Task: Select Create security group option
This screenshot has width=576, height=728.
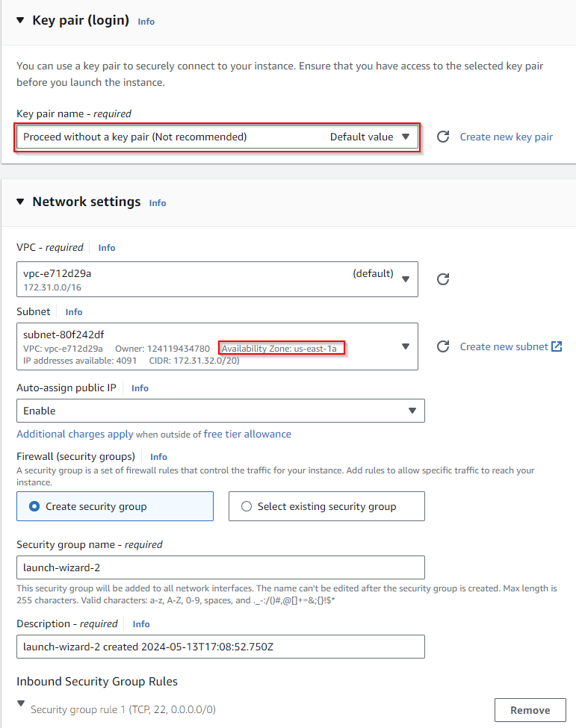Action: pyautogui.click(x=34, y=506)
